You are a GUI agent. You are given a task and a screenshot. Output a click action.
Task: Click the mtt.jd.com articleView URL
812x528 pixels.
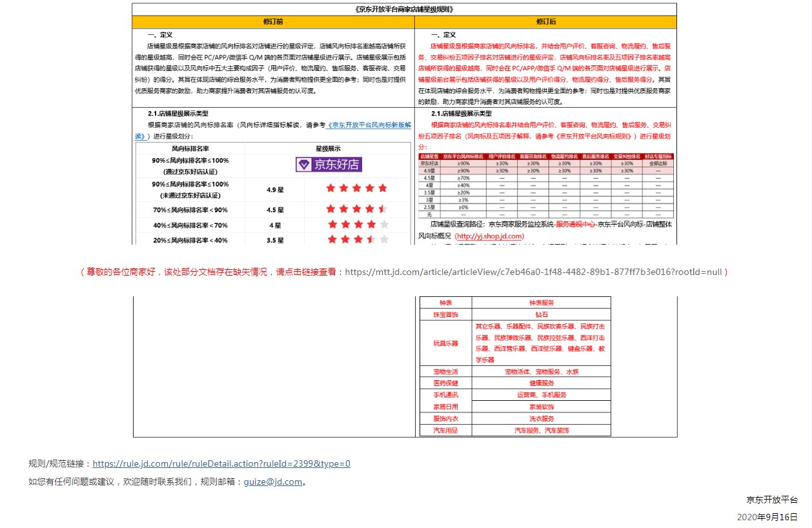click(x=533, y=272)
